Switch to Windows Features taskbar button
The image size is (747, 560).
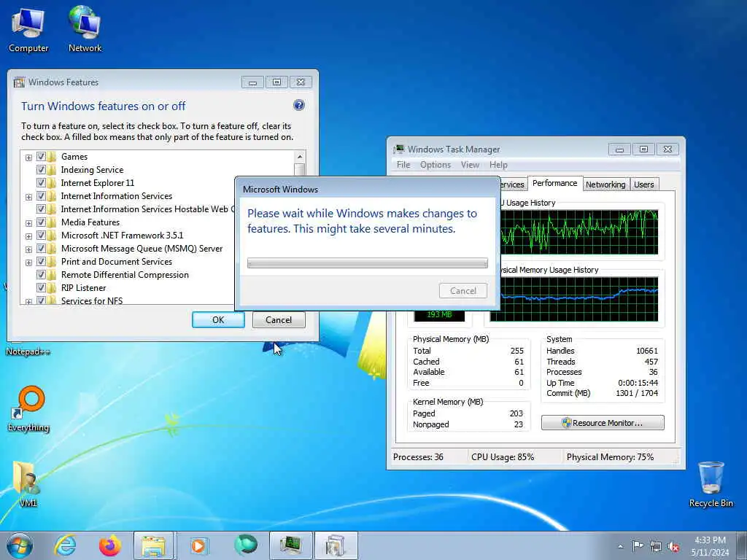tap(336, 545)
